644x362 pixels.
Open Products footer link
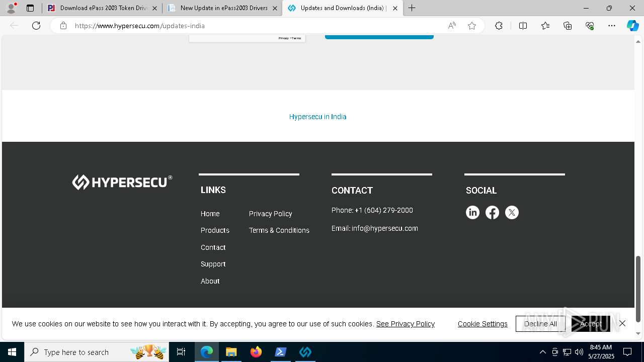point(215,230)
